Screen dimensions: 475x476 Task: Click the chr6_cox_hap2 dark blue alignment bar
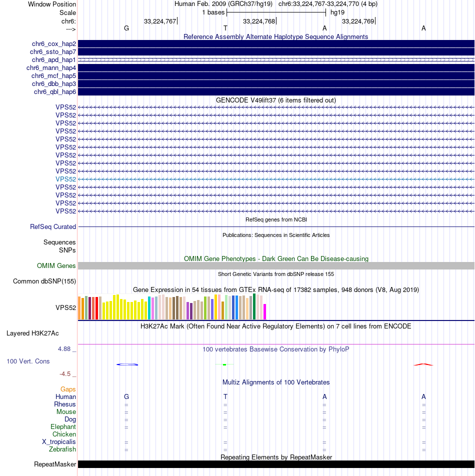[276, 43]
